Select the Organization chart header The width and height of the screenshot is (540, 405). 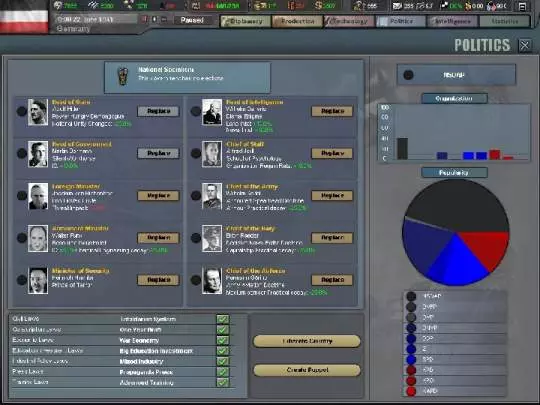[x=454, y=98]
